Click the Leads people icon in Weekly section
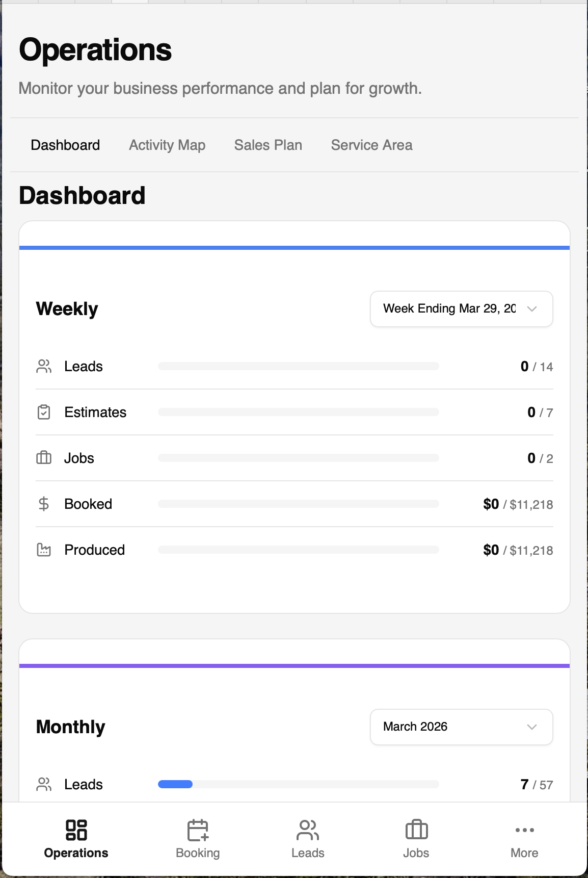Viewport: 588px width, 878px height. tap(44, 366)
